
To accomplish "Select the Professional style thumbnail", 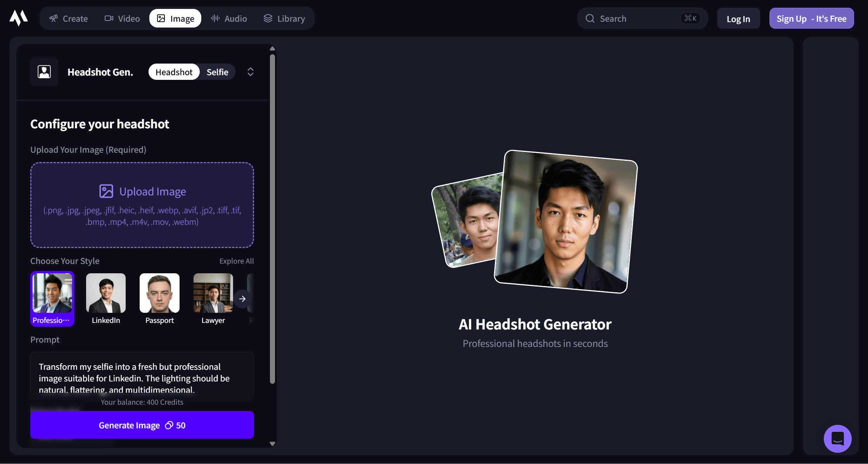I will [52, 298].
